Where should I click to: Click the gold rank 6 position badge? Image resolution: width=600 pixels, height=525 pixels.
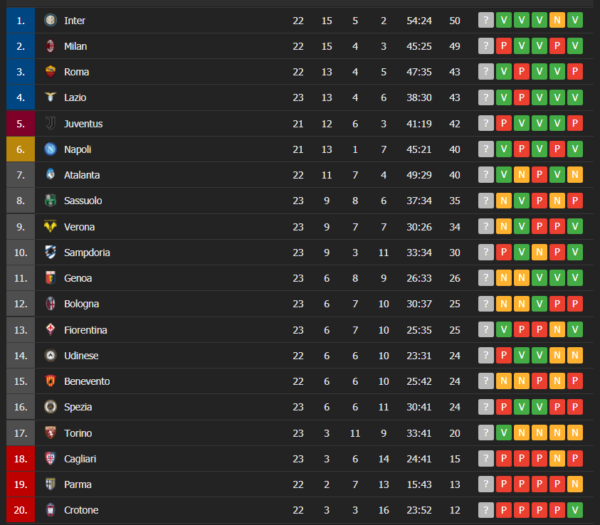(x=20, y=149)
